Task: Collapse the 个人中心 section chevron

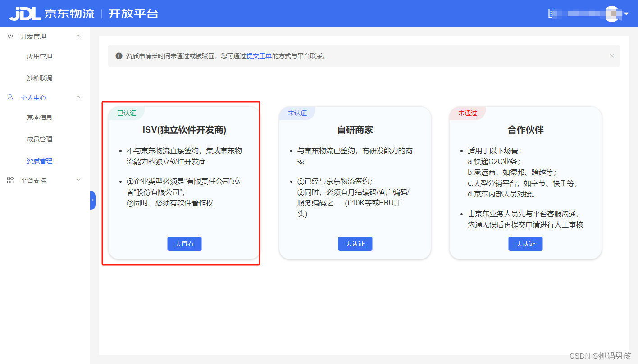Action: pos(78,97)
